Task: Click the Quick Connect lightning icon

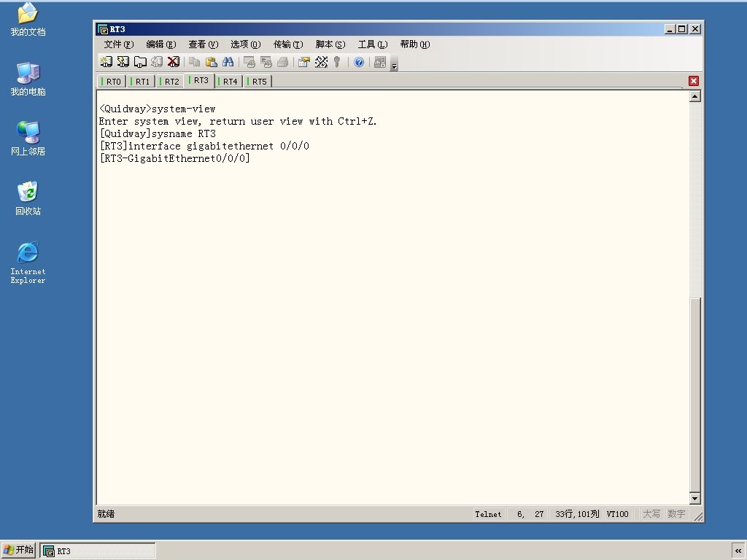Action: 123,62
